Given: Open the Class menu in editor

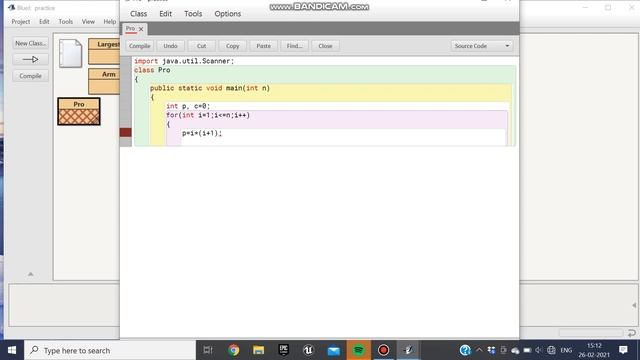Looking at the screenshot, I should click(x=138, y=14).
